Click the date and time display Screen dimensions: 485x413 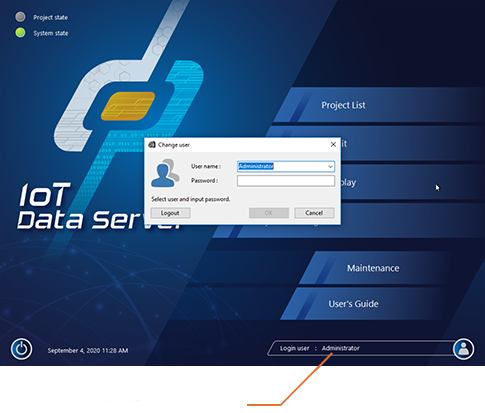(88, 350)
